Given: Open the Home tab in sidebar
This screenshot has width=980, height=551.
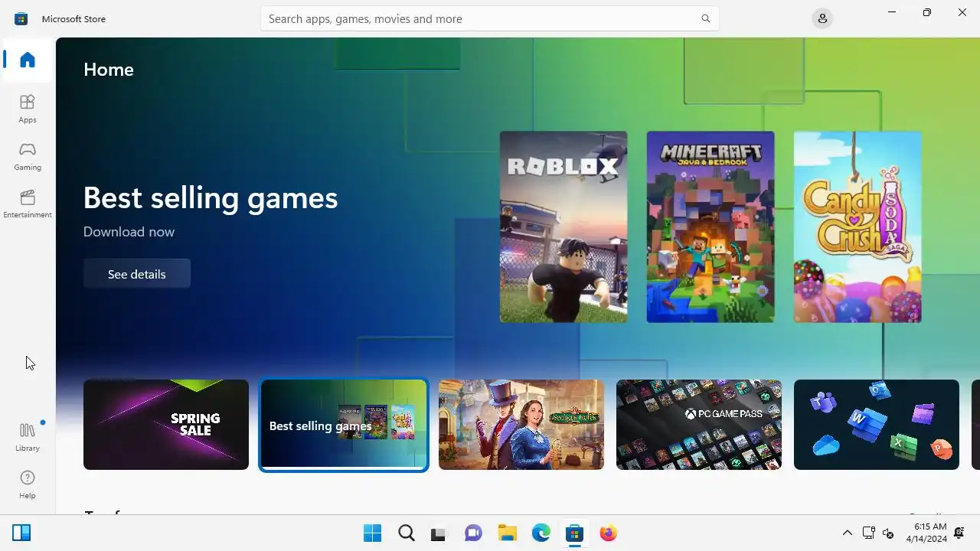Looking at the screenshot, I should tap(28, 60).
